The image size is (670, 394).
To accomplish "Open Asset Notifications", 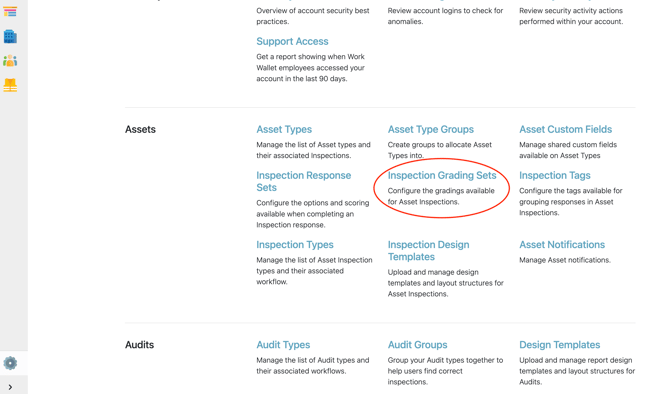I will (x=562, y=245).
